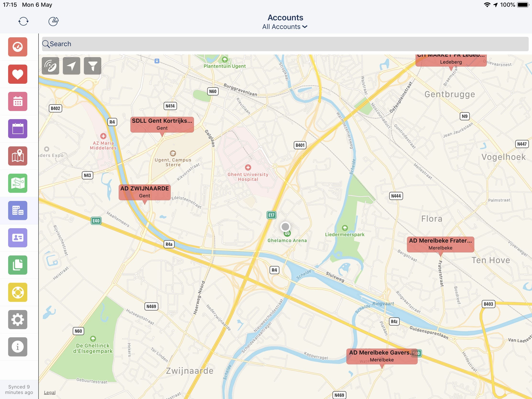This screenshot has height=399, width=532.
Task: Tap the Ghelamco Arena map label
Action: [x=287, y=240]
